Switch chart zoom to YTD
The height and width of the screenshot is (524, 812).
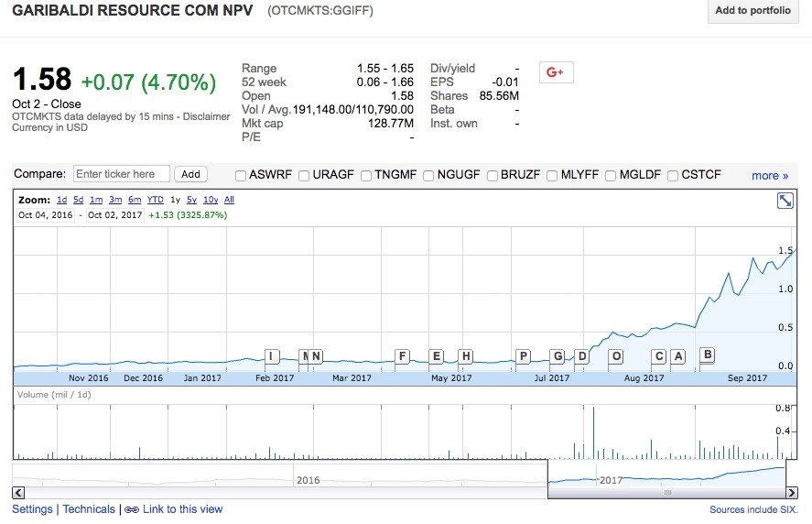[x=156, y=200]
